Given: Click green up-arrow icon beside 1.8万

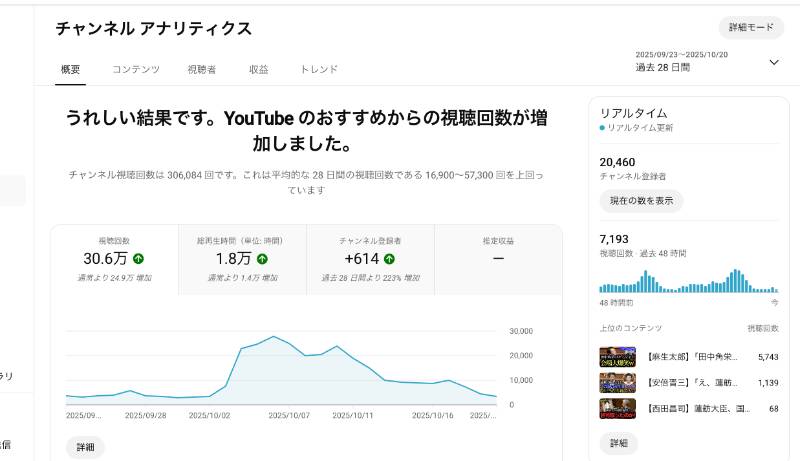Looking at the screenshot, I should [x=262, y=259].
